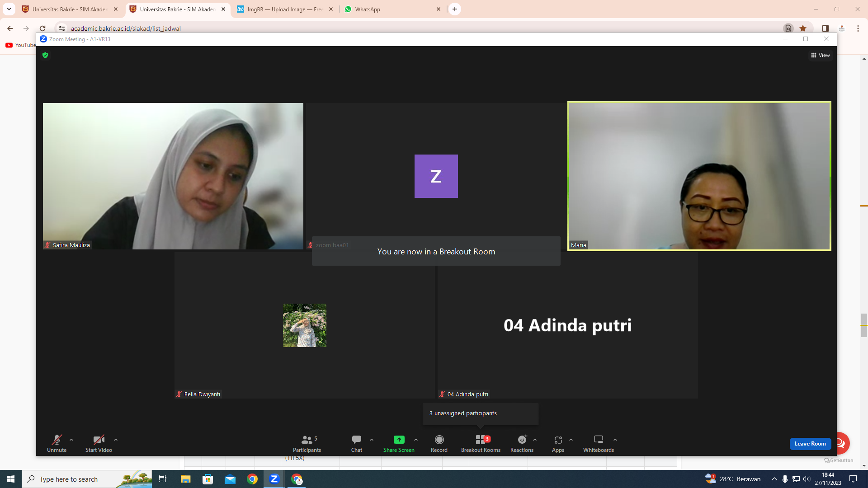Open Whiteboards in the Zoom toolbar
This screenshot has width=868, height=488.
(x=599, y=444)
